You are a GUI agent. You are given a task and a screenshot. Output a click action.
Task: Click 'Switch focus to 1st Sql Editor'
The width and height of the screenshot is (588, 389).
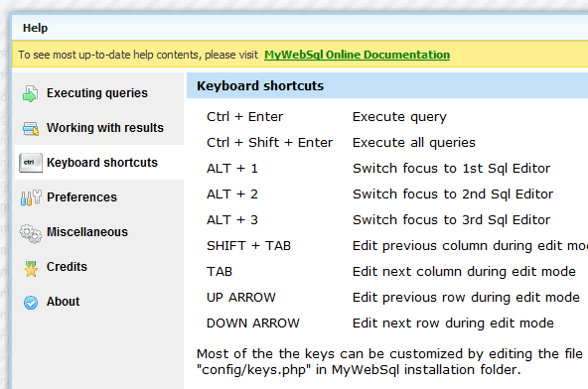(x=452, y=169)
